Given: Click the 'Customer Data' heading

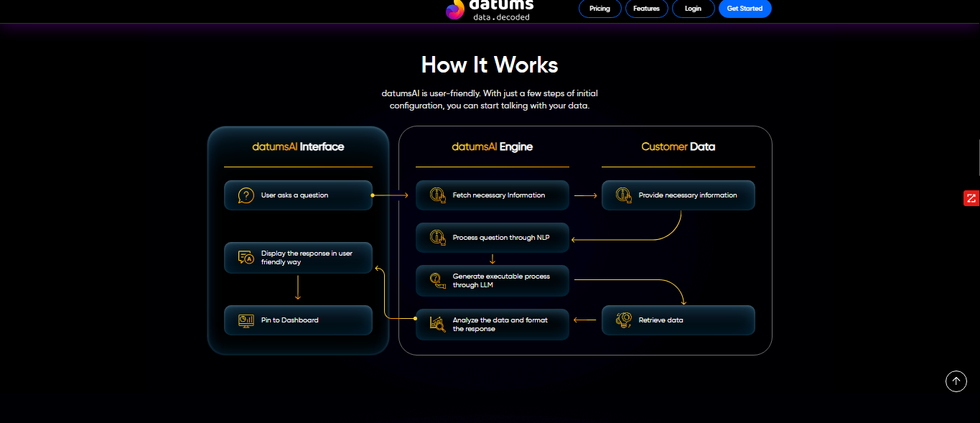Looking at the screenshot, I should (x=678, y=147).
